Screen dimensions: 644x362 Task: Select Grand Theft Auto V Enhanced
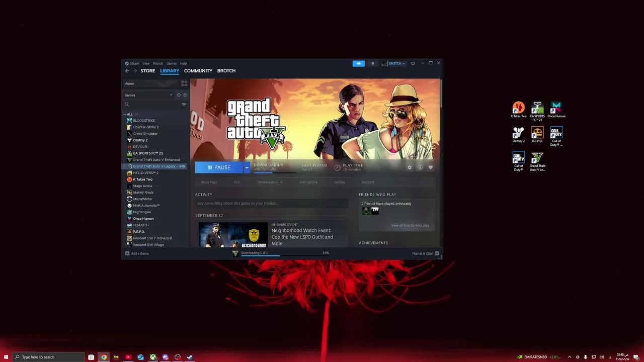click(x=156, y=160)
